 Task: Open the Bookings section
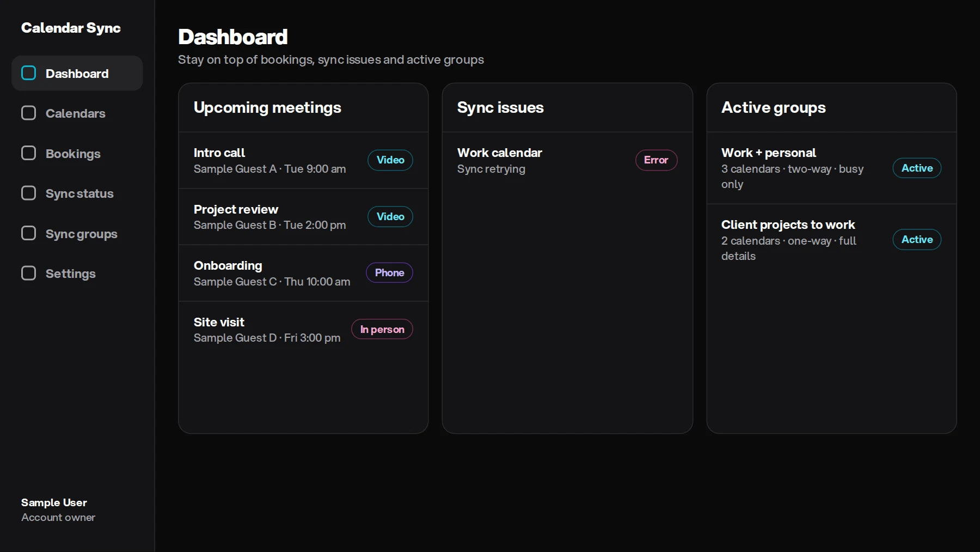tap(77, 154)
